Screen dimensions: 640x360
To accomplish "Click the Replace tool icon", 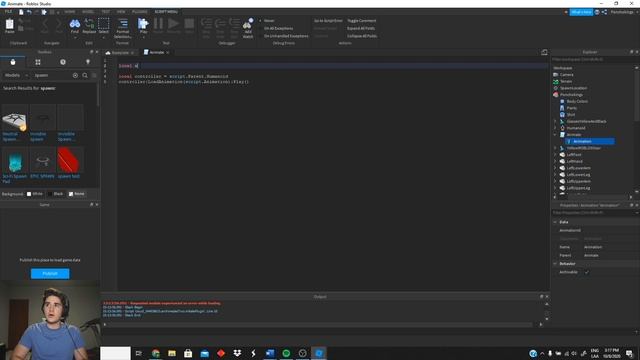I will pos(89,25).
